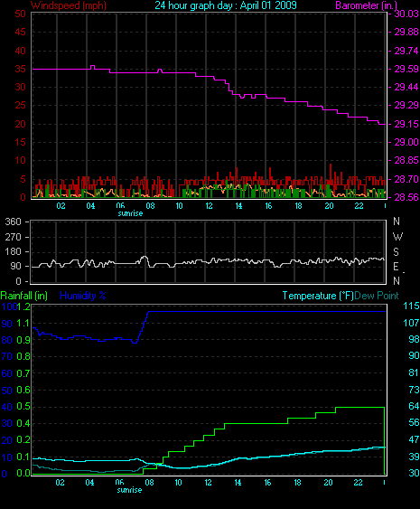420x509 pixels.
Task: Click temperature axis value 64
Action: [414, 406]
